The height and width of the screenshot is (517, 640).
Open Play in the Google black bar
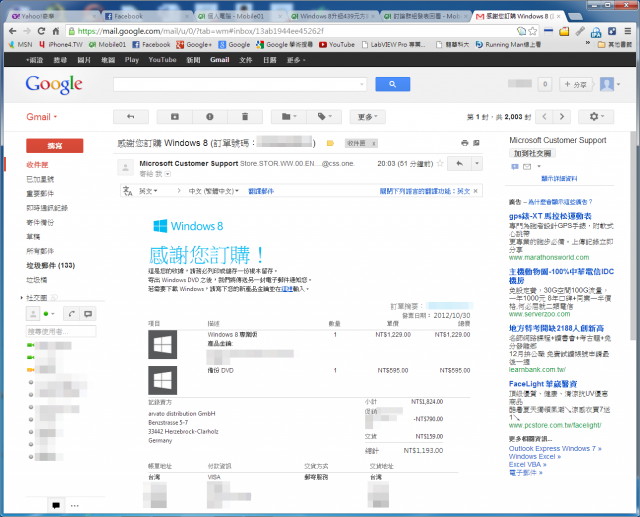tap(132, 60)
